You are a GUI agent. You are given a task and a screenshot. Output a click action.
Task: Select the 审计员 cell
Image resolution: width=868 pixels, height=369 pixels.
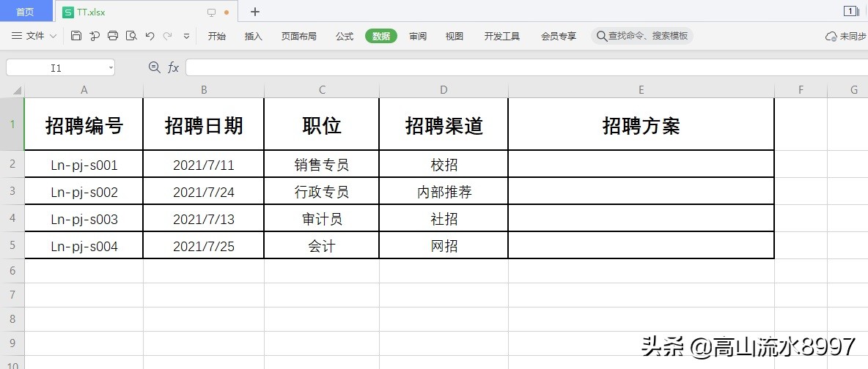coord(322,219)
